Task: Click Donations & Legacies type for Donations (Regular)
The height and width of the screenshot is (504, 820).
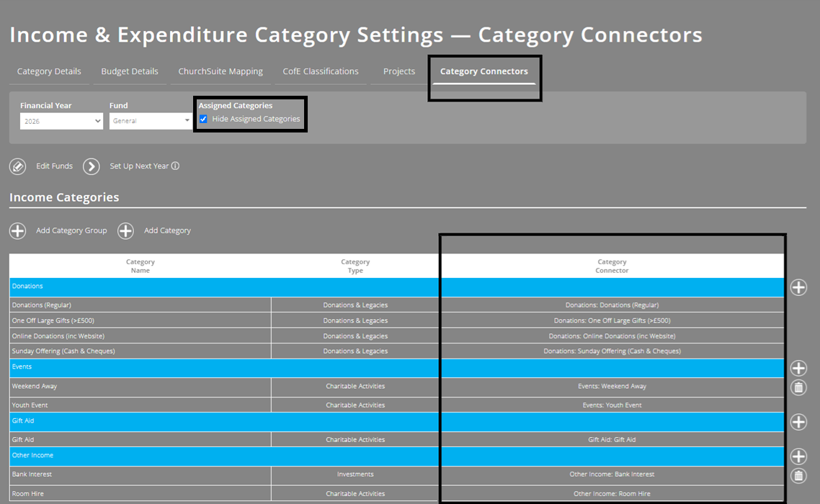Action: point(356,305)
